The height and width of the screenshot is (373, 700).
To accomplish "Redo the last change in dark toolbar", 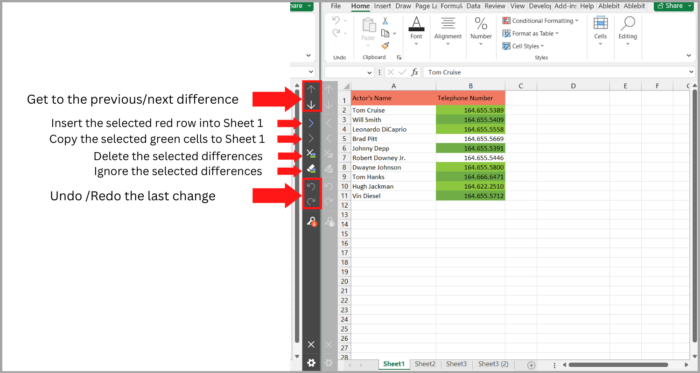I will pos(311,201).
